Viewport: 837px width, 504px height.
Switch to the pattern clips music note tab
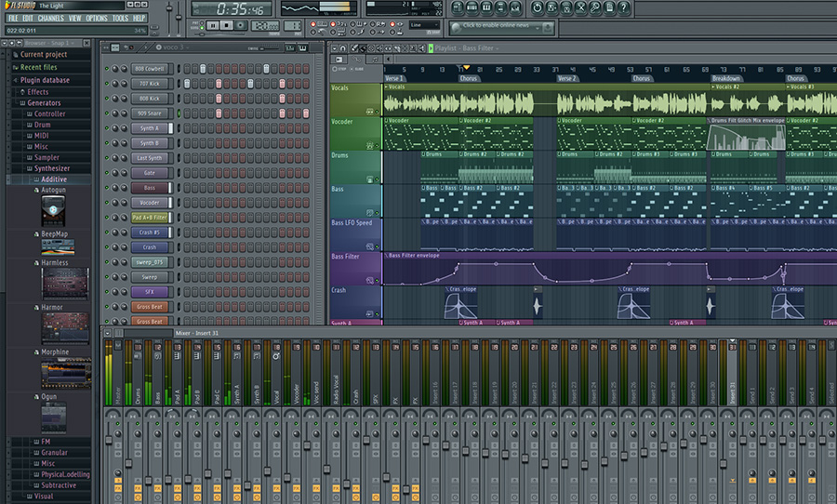[375, 60]
